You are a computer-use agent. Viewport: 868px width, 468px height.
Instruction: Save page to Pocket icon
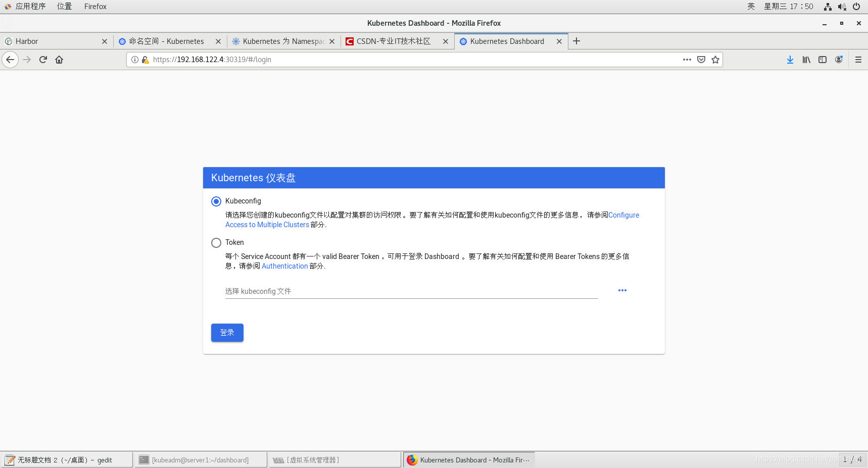[x=701, y=60]
